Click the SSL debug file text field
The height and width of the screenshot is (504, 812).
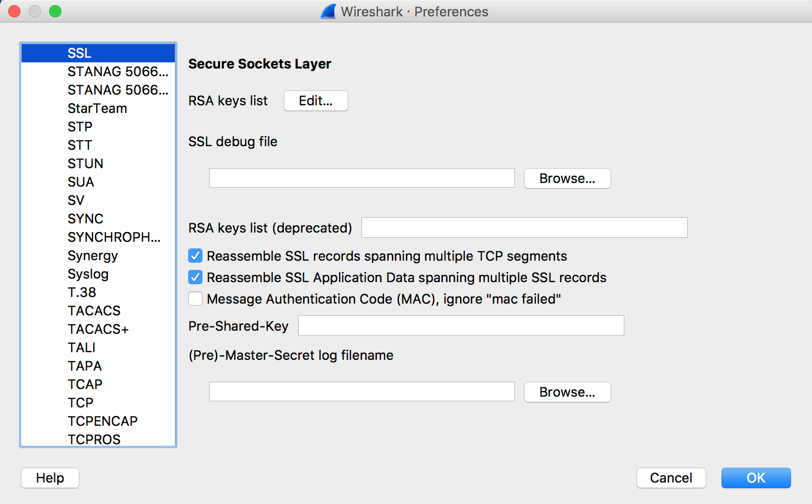362,178
